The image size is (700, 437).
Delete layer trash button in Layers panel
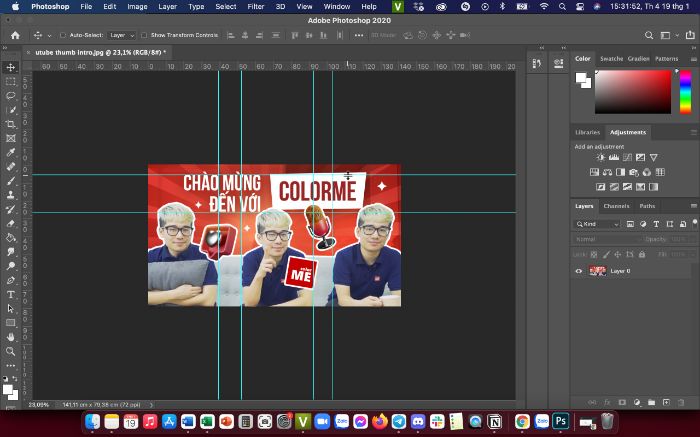pos(681,402)
